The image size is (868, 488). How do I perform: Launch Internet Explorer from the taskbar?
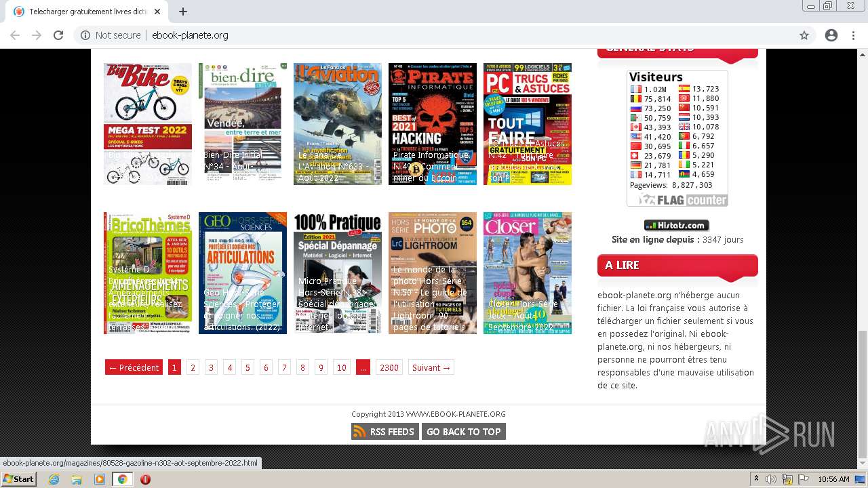54,479
